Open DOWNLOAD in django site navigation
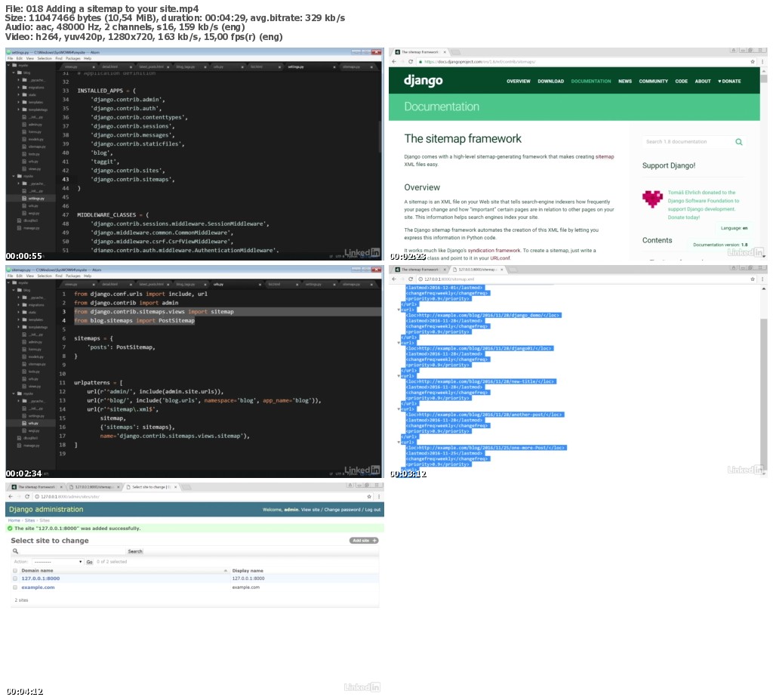Screen dimensions: 773x700 point(550,82)
